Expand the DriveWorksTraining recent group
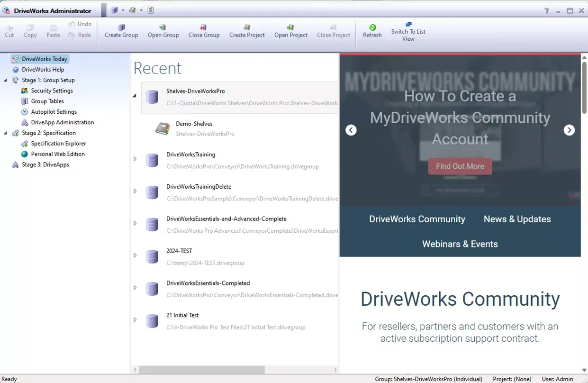This screenshot has height=383, width=588. coord(135,159)
